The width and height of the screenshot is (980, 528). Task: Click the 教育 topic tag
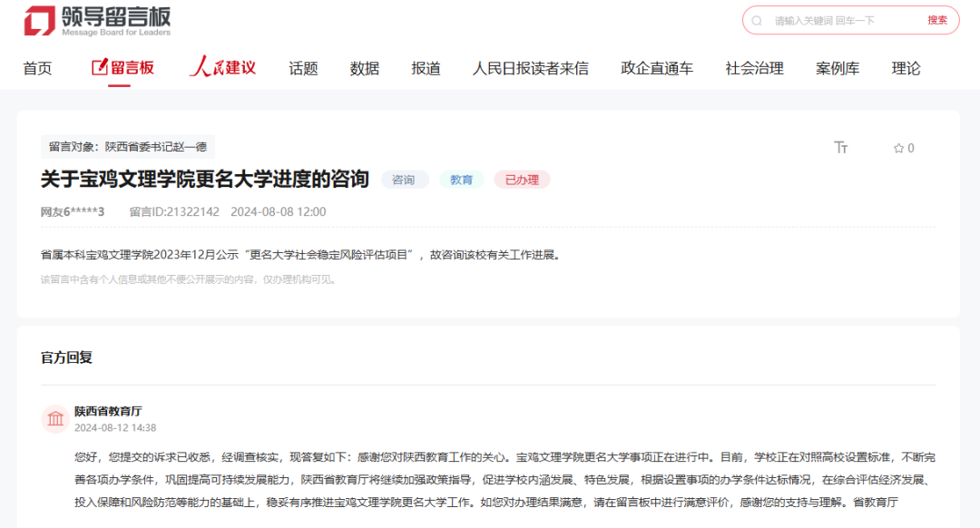pos(462,180)
